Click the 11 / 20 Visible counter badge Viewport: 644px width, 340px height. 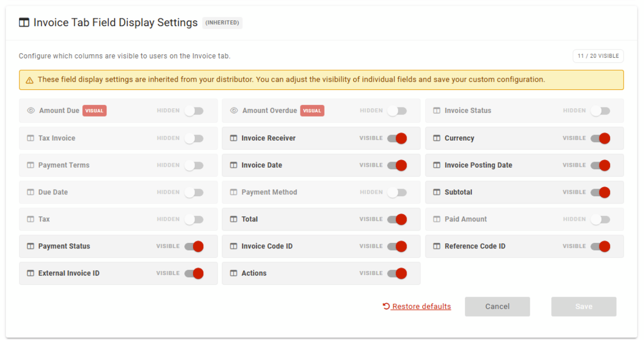pos(598,56)
